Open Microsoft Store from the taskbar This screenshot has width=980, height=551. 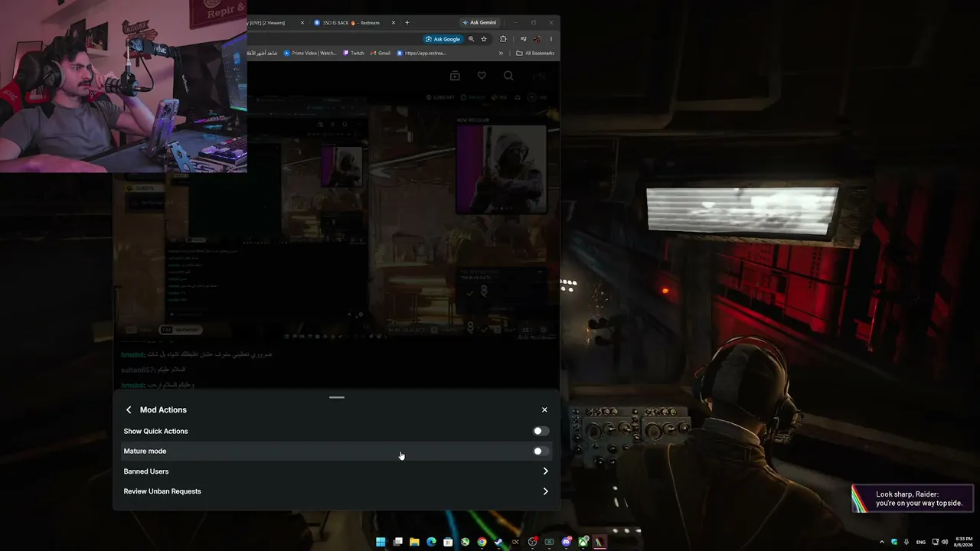click(x=448, y=542)
